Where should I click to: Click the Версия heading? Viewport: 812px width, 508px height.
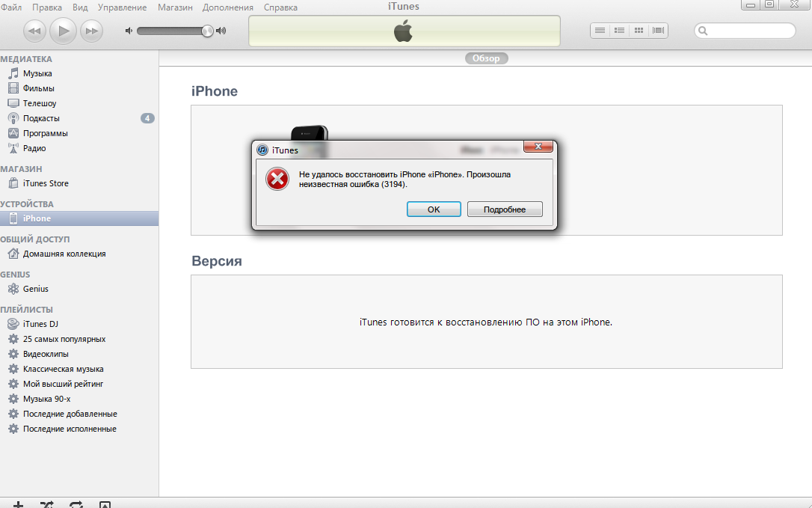click(x=217, y=261)
